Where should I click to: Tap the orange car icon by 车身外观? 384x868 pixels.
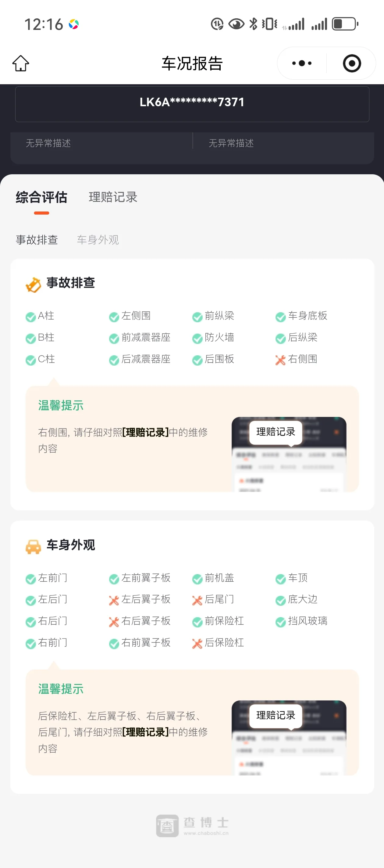33,546
